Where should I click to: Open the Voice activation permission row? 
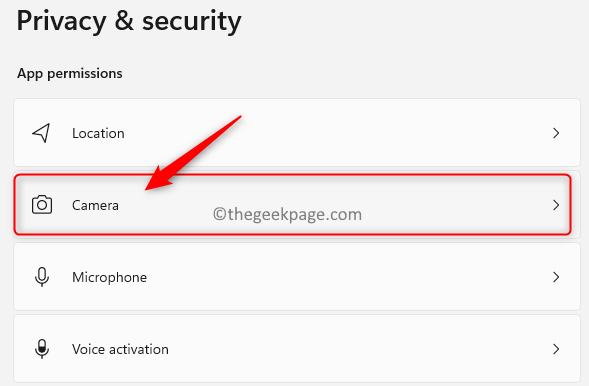[297, 349]
